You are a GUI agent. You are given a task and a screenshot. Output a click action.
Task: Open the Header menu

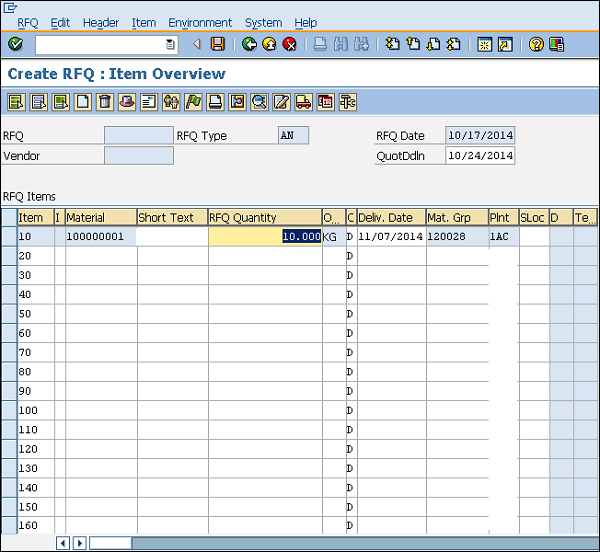coord(100,22)
